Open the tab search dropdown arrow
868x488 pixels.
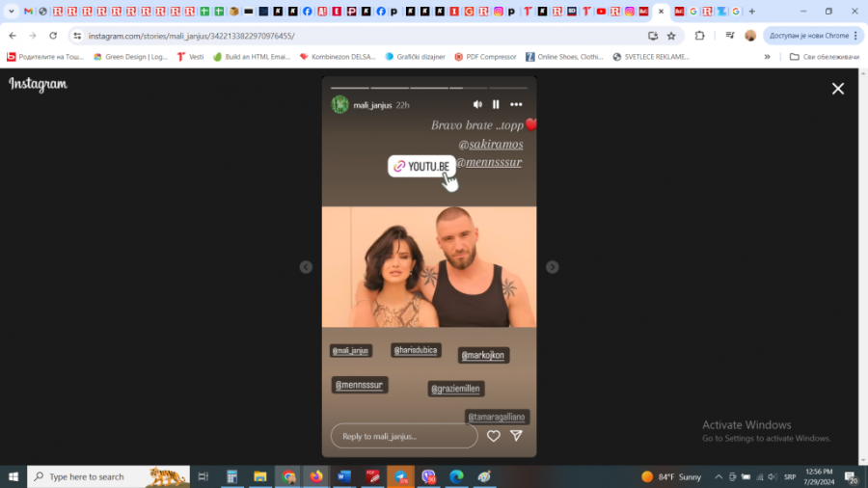[12, 12]
